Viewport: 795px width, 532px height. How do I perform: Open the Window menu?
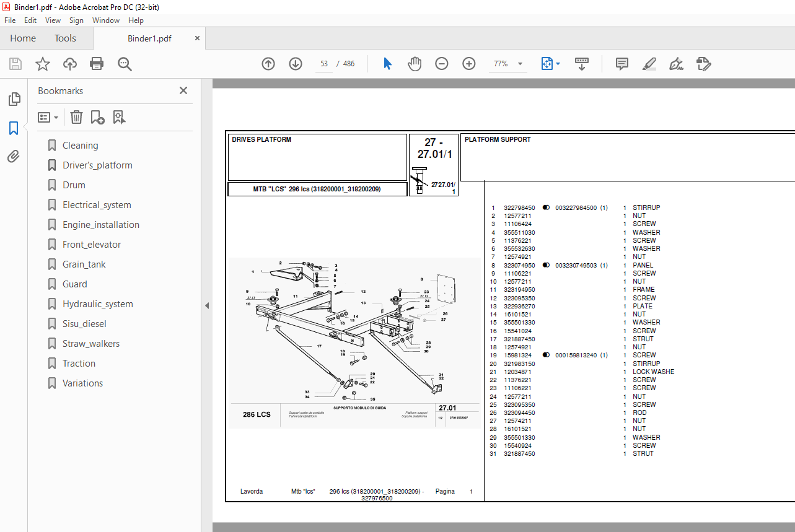pos(106,20)
